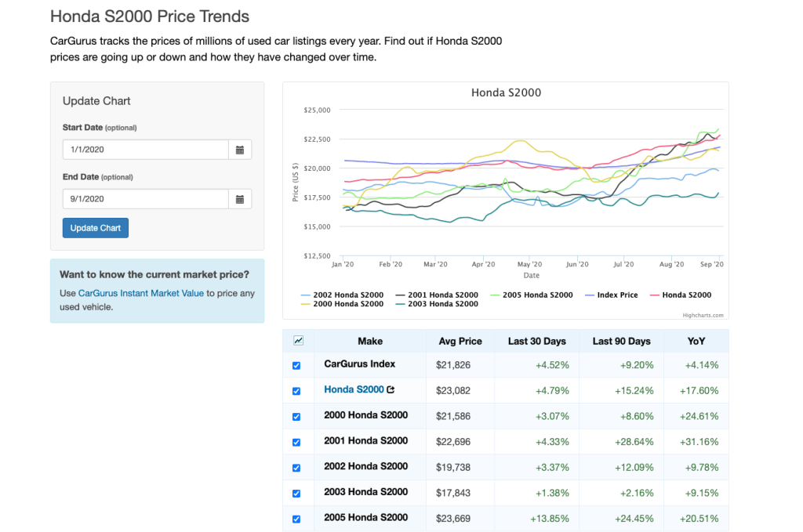The height and width of the screenshot is (532, 803).
Task: Disable the 2001 Honda S2000 checkbox
Action: [x=296, y=442]
